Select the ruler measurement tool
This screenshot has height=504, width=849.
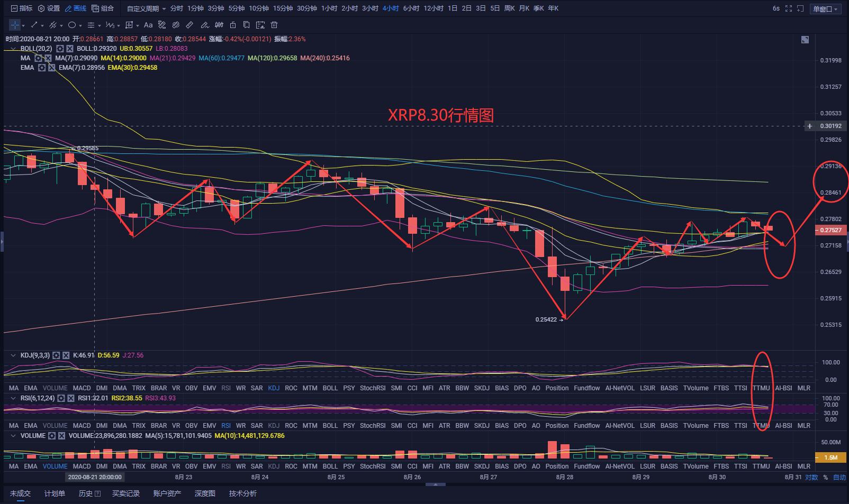click(189, 25)
